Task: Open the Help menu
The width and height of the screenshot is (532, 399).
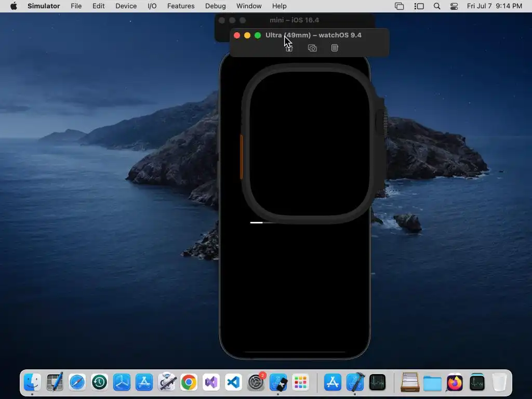Action: click(x=279, y=6)
